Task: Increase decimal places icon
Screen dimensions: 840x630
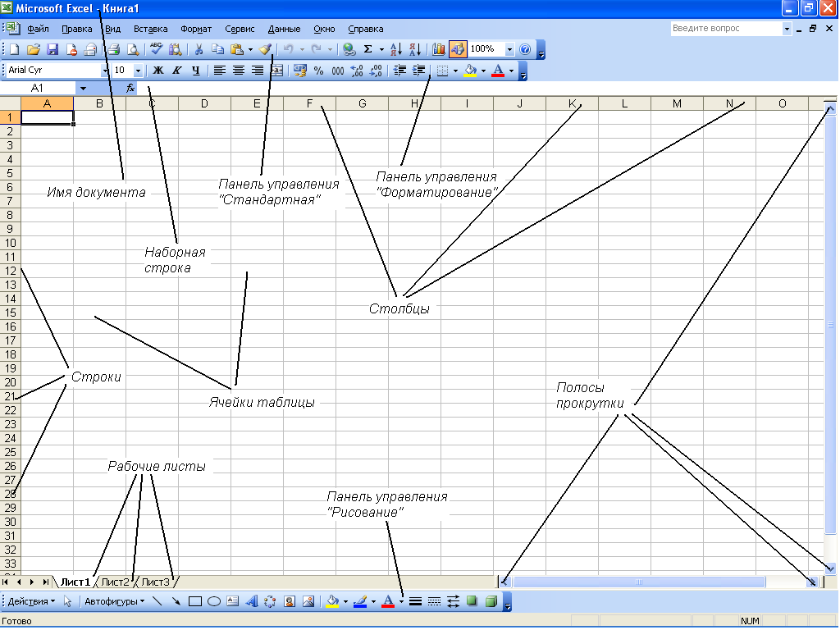Action: pos(356,71)
